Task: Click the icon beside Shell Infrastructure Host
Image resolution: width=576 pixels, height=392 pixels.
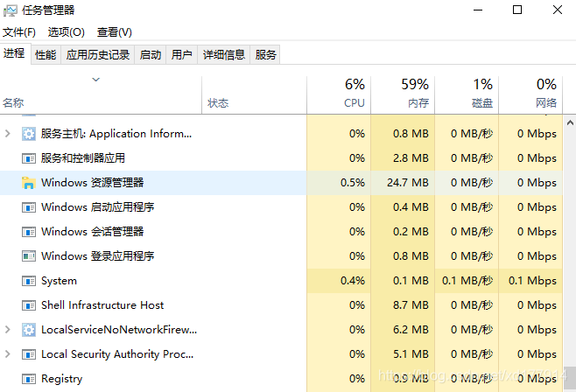Action: tap(29, 305)
